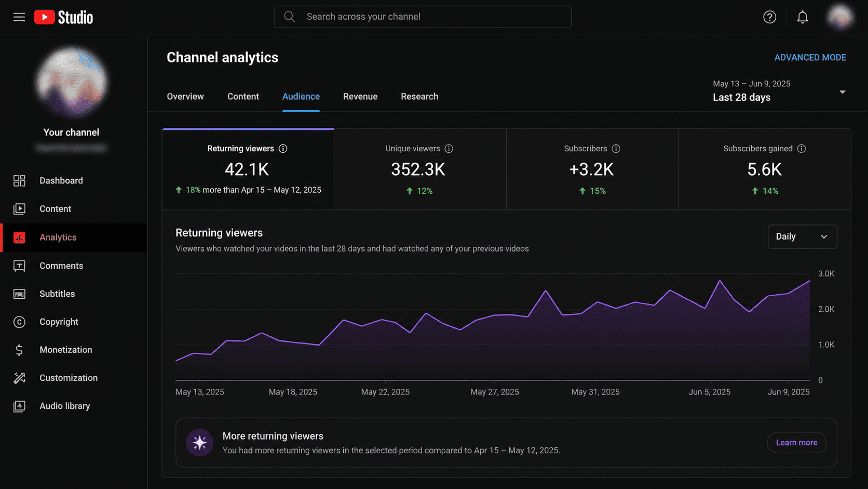Go to Comments in the sidebar
The image size is (868, 489).
tap(74, 266)
